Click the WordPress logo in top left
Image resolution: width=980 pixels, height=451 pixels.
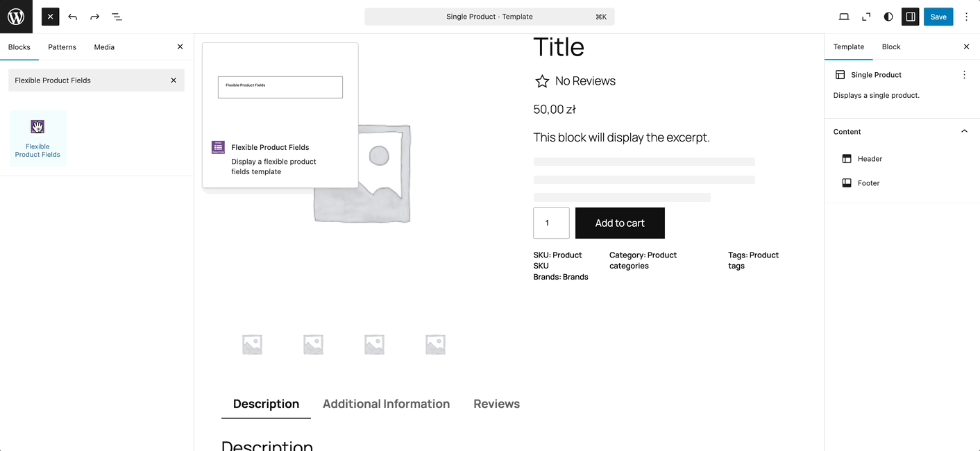tap(15, 16)
